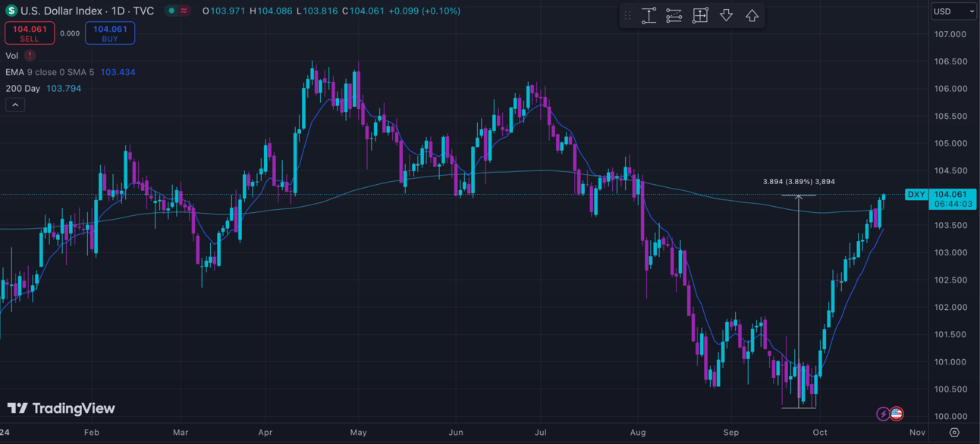Click the 102.000 price scale label
Viewport: 980px width, 444px height.
(950, 308)
